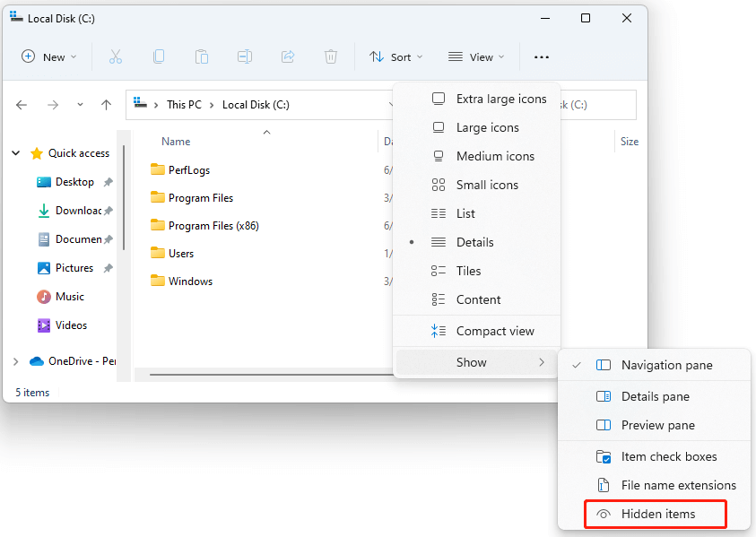This screenshot has width=756, height=537.
Task: Click the New button
Action: (49, 56)
